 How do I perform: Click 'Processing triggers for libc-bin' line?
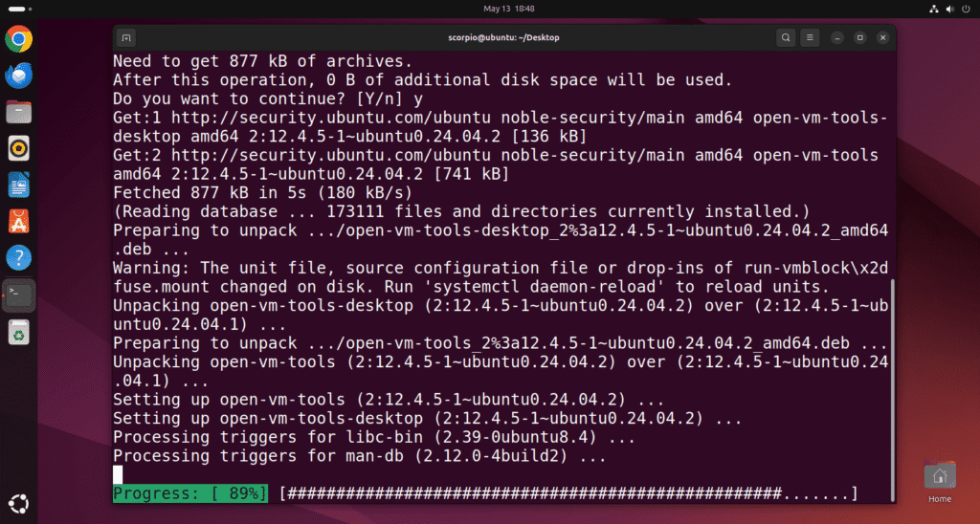[x=374, y=437]
